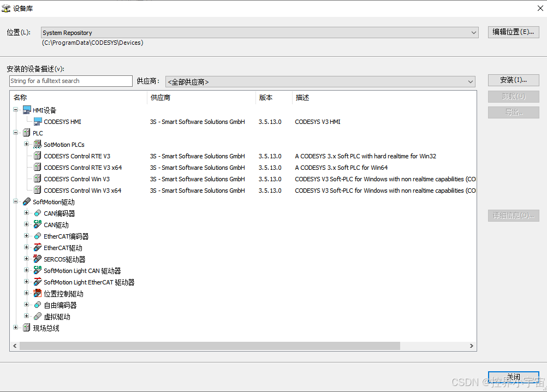
Task: Click the EtherCAT编码器 icon
Action: (38, 236)
